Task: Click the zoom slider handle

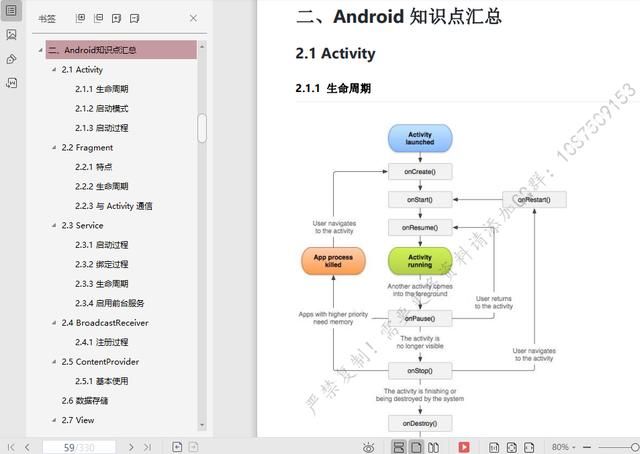Action: [635, 447]
